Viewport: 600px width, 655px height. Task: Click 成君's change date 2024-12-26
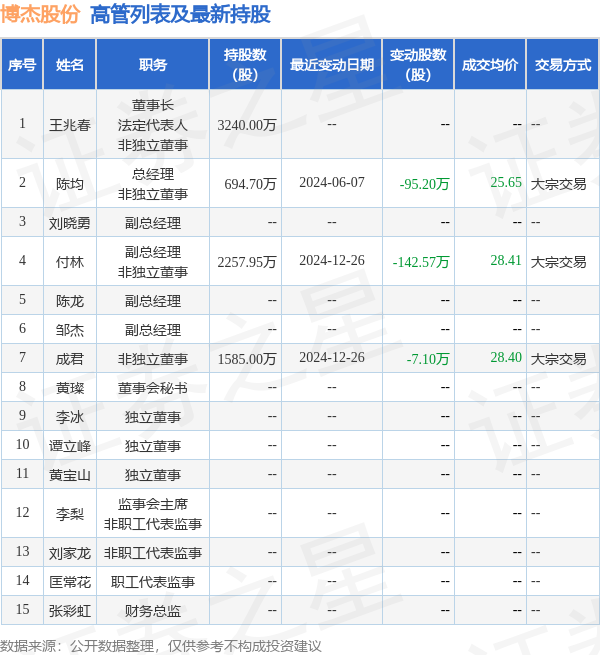point(332,357)
